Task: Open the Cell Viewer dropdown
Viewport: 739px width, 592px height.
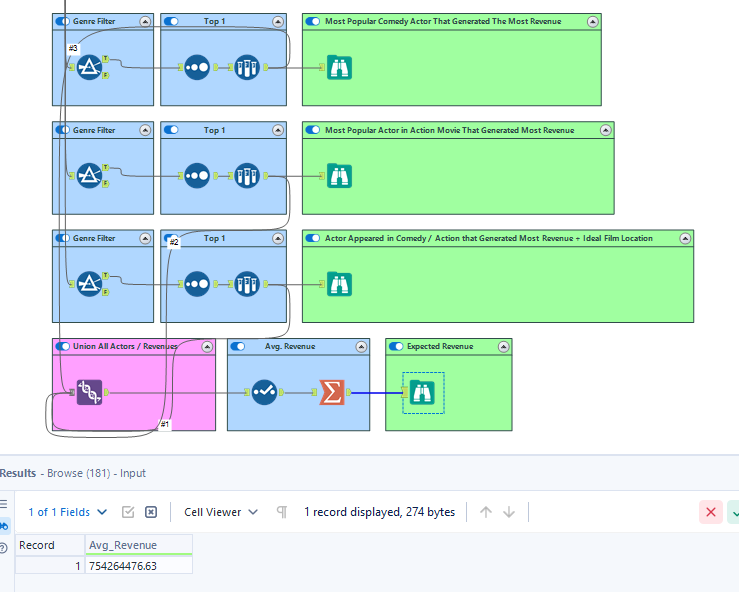Action: [221, 512]
